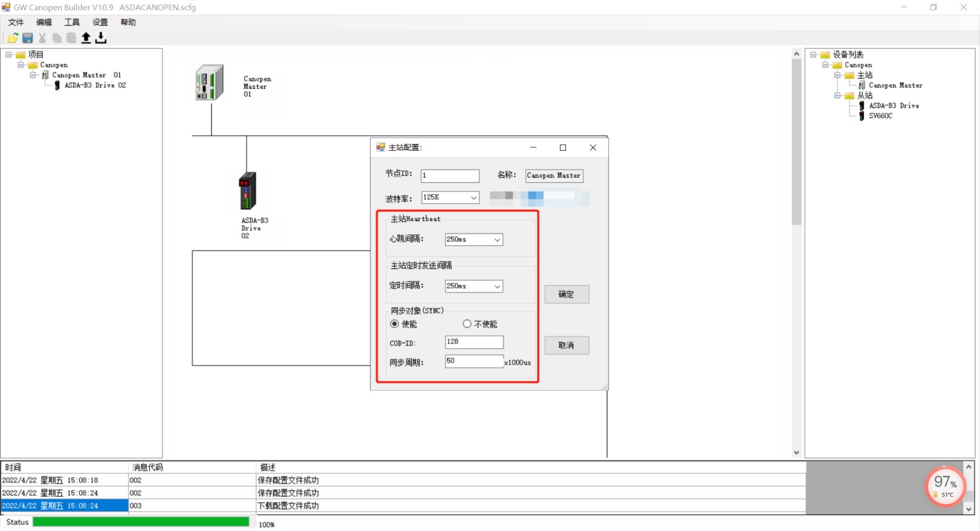The height and width of the screenshot is (531, 980).
Task: Click the 取消 button in master config dialog
Action: coord(567,345)
